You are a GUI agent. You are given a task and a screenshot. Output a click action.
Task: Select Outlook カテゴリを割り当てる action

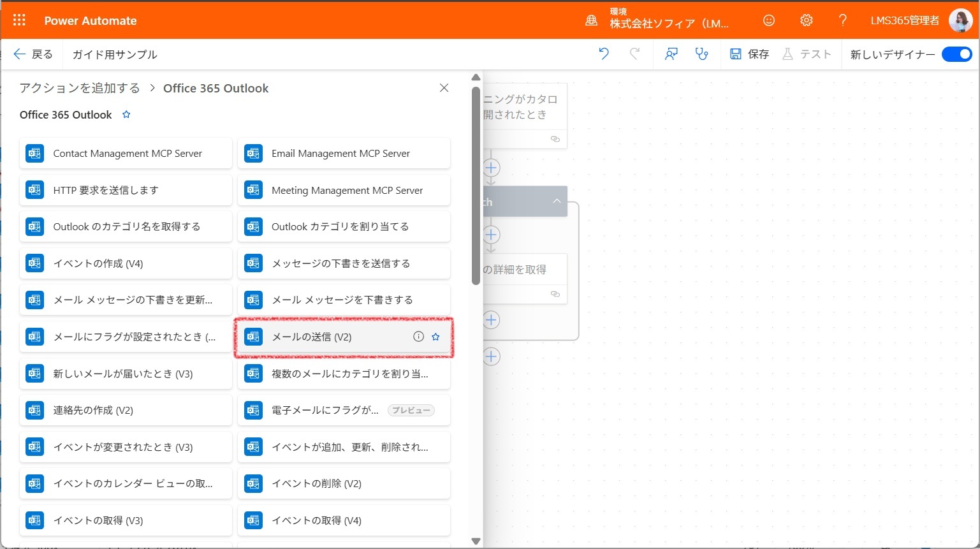click(344, 226)
